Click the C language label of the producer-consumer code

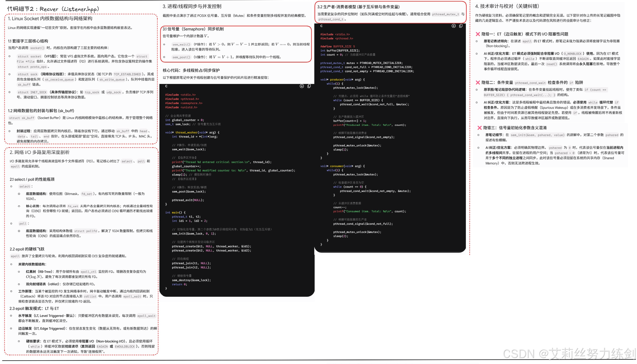(321, 26)
